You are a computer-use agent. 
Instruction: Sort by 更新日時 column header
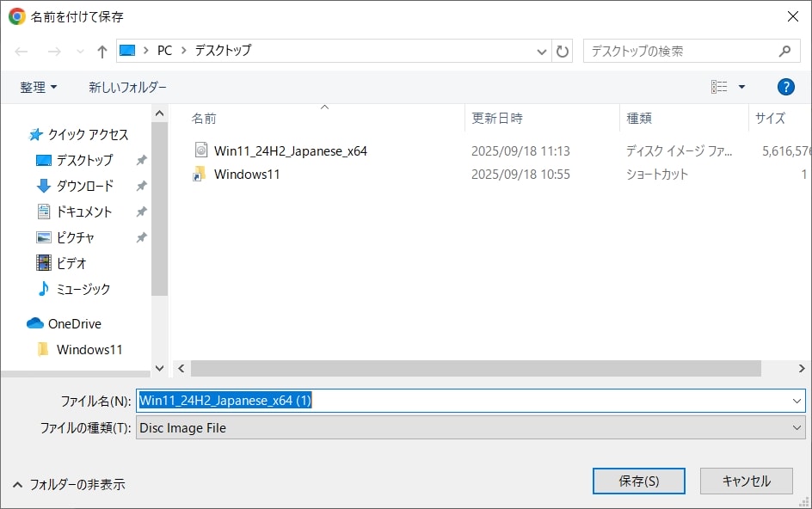[x=497, y=119]
